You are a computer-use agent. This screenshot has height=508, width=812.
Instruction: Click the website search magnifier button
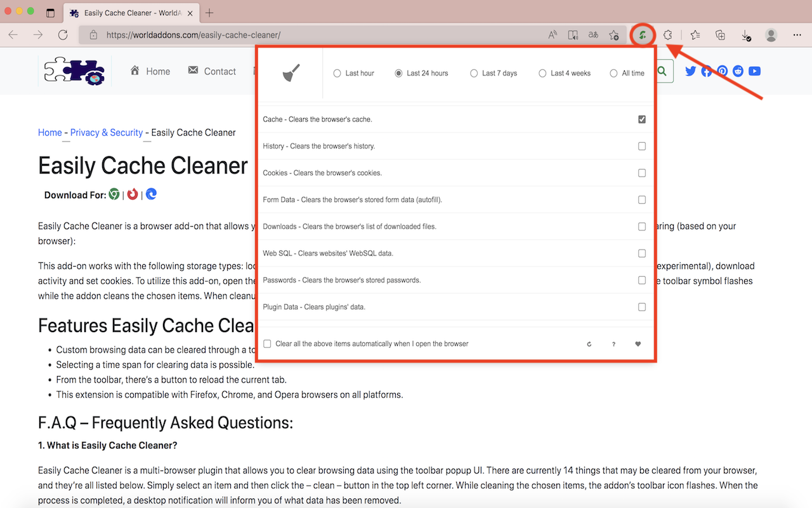[x=662, y=71]
